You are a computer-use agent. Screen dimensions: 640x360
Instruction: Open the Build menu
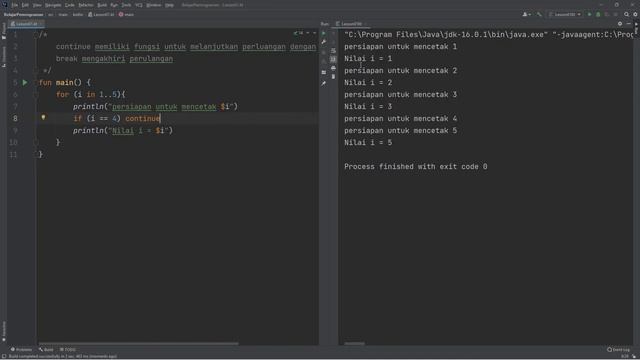pos(102,5)
